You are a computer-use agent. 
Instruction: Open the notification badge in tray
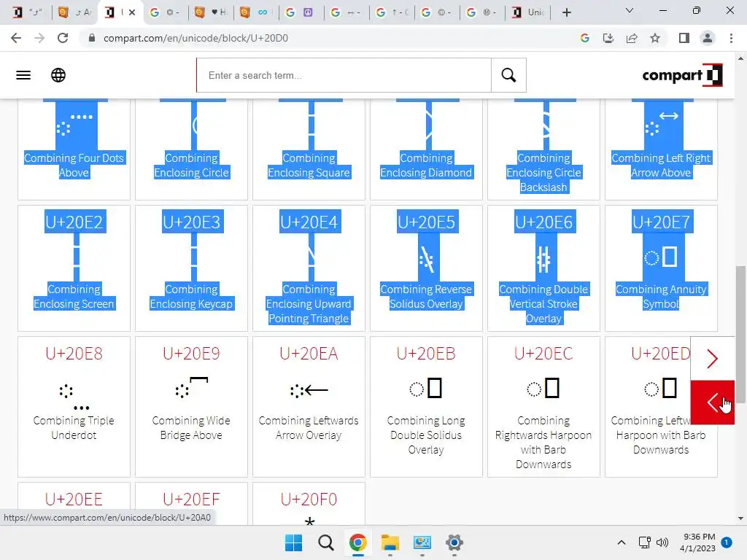click(x=727, y=542)
